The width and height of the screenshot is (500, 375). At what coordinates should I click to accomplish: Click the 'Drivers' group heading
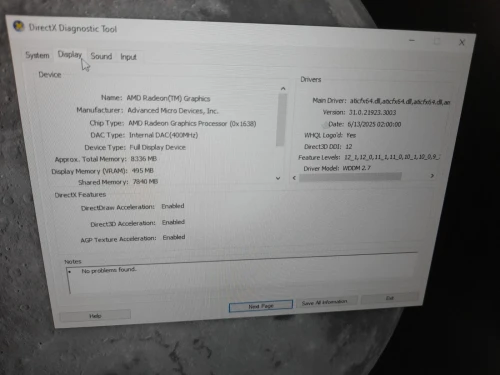tap(311, 79)
